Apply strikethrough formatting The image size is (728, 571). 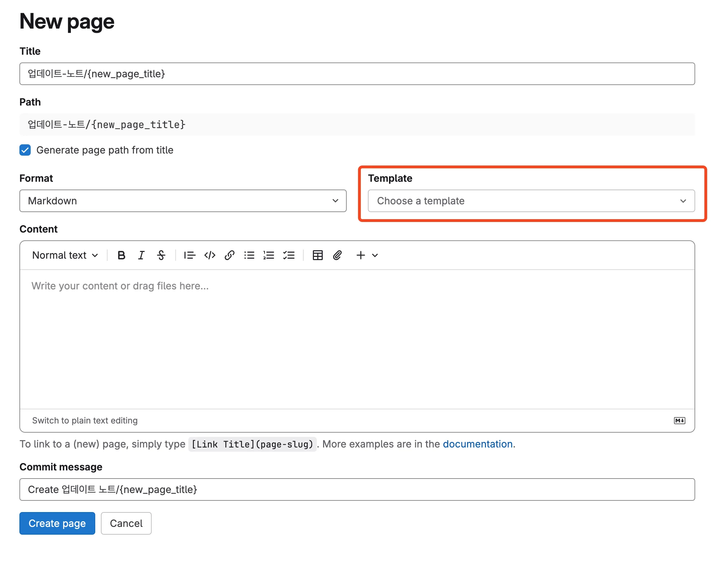161,255
